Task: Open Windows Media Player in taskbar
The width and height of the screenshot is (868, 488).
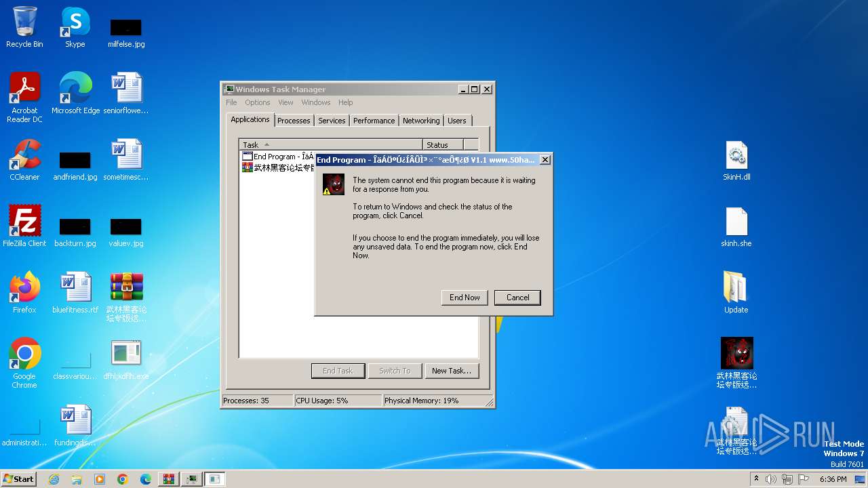Action: pyautogui.click(x=100, y=479)
